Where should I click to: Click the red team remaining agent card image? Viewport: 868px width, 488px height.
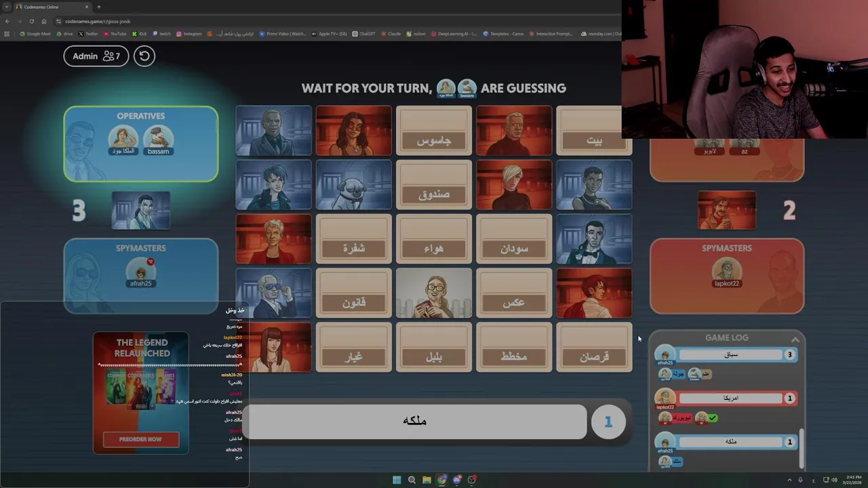pyautogui.click(x=726, y=210)
